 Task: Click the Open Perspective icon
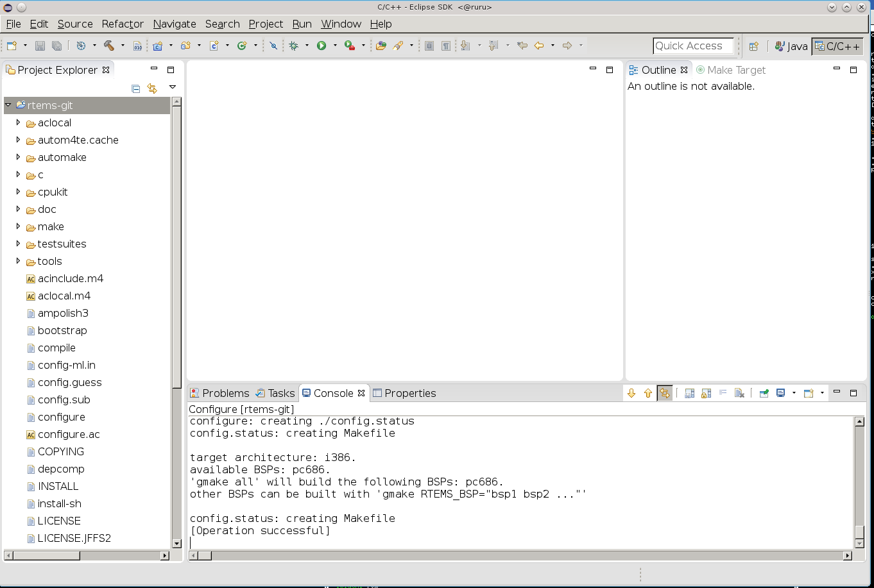[754, 46]
